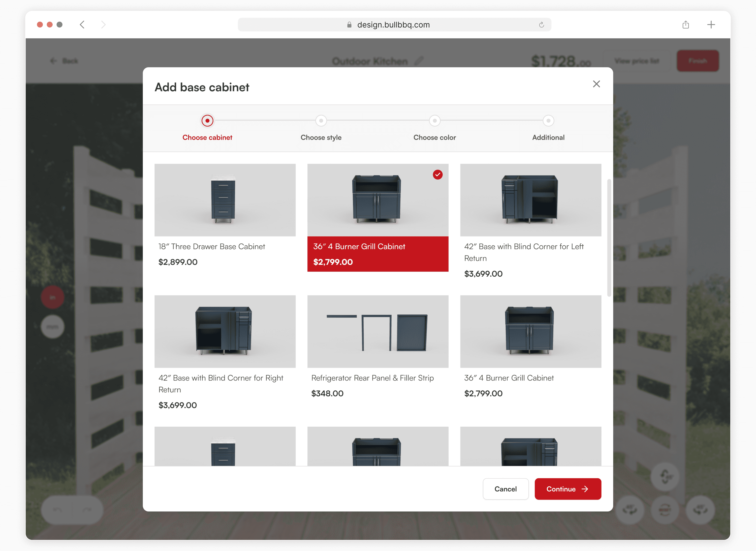
Task: Pick the 18″ Three Drawer Base Cabinet
Action: (x=225, y=200)
